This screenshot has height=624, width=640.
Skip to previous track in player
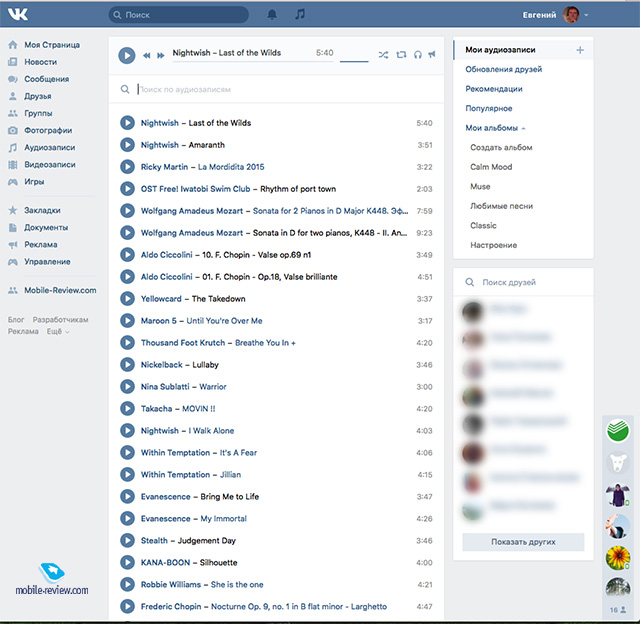pyautogui.click(x=147, y=56)
